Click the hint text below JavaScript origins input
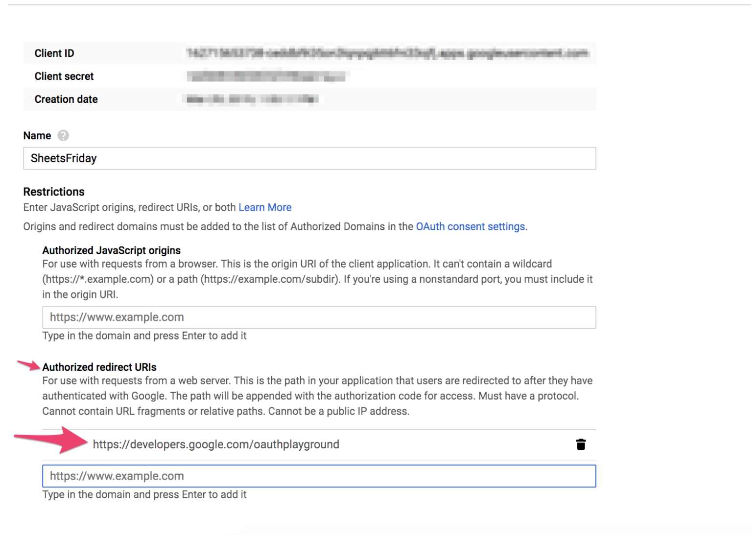This screenshot has height=535, width=756. point(144,336)
